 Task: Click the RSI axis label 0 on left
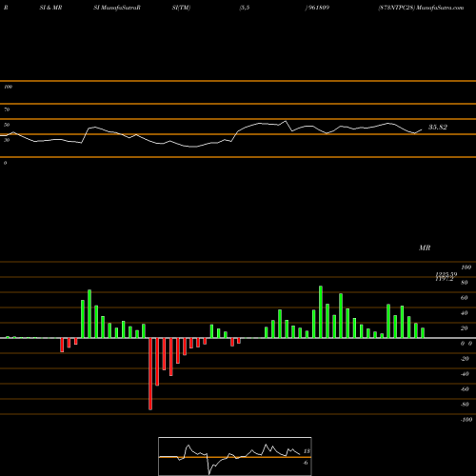5,163
